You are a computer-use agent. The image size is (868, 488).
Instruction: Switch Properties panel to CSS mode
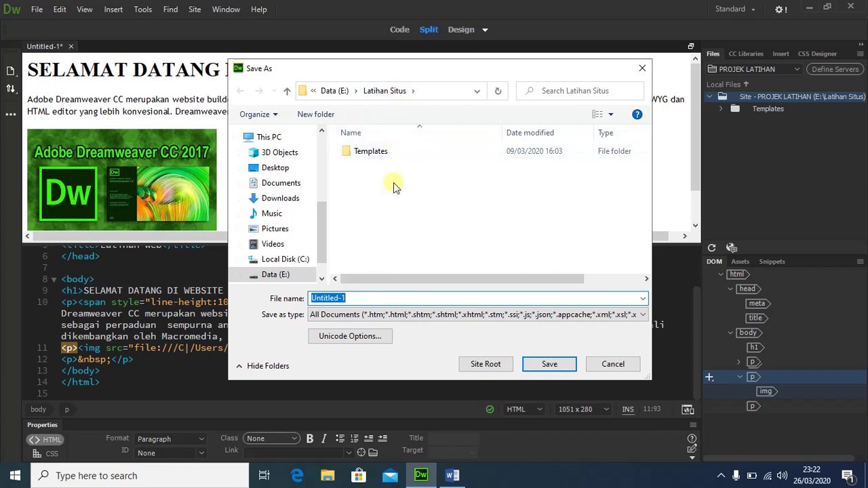(x=45, y=453)
